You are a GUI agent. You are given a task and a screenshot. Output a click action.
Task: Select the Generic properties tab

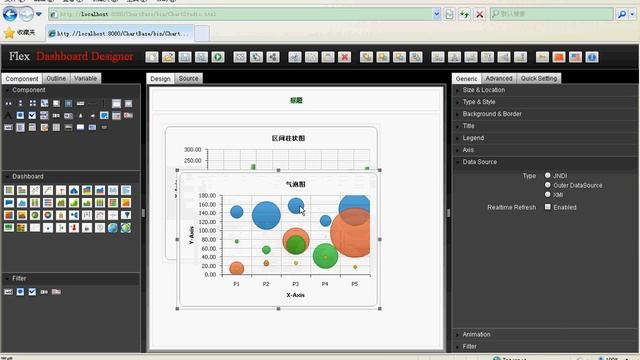[466, 78]
